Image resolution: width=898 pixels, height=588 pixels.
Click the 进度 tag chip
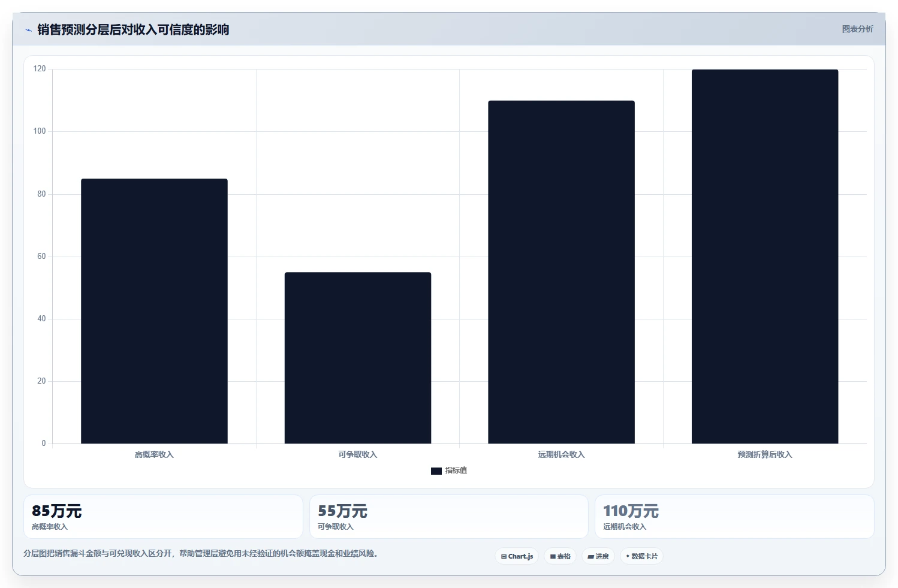(x=598, y=556)
